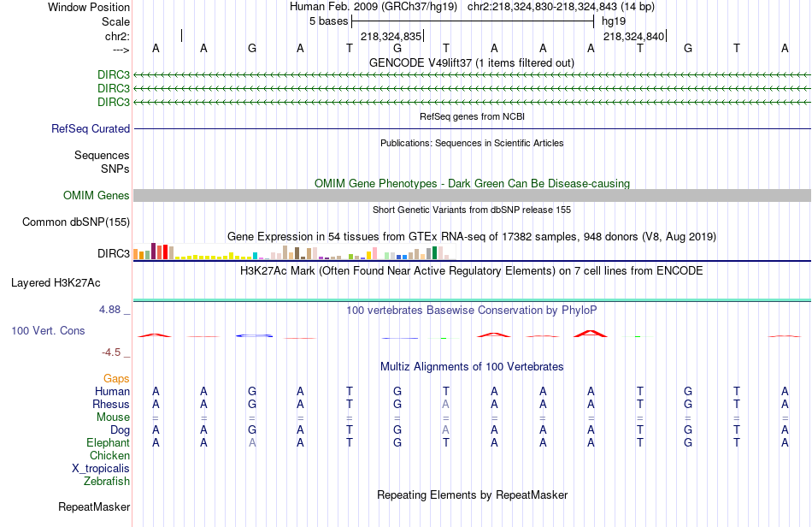The height and width of the screenshot is (527, 812).
Task: Select the Mouse alignment row label
Action: click(x=113, y=417)
